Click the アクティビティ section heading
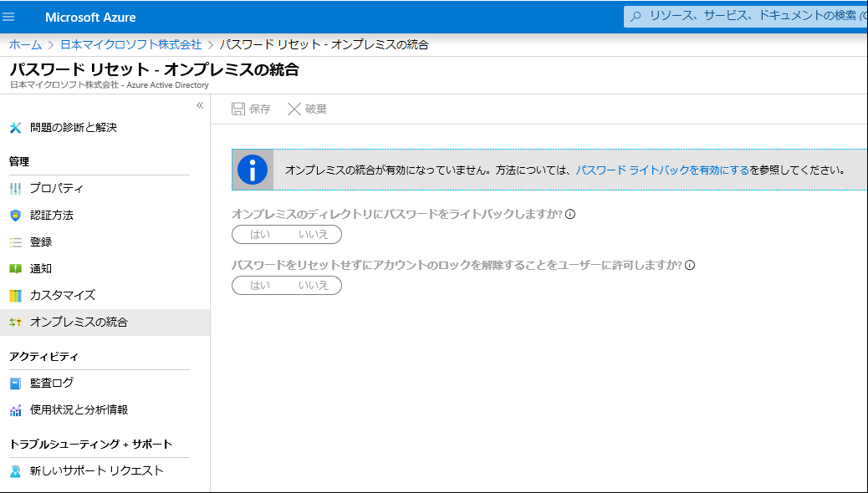The image size is (868, 493). (x=43, y=357)
